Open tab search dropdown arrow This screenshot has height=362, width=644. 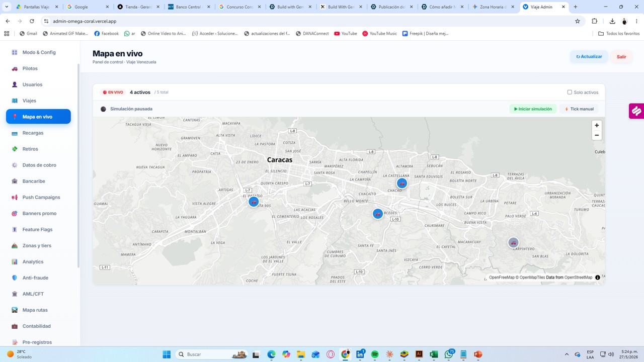(7, 7)
